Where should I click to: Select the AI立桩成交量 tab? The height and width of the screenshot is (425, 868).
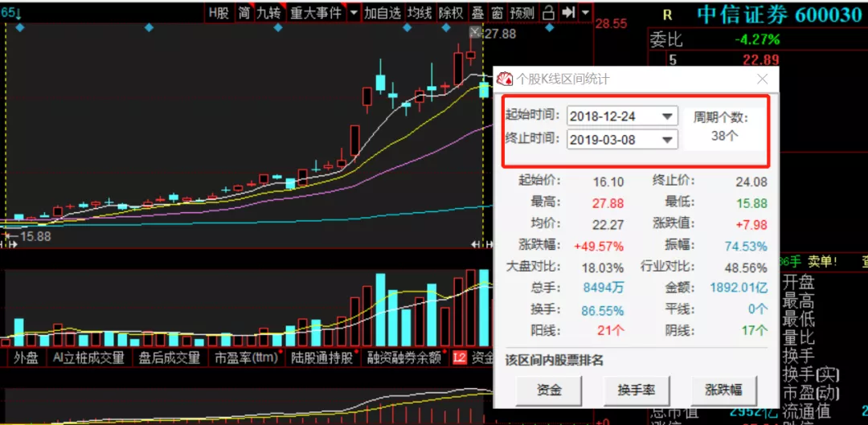click(88, 358)
